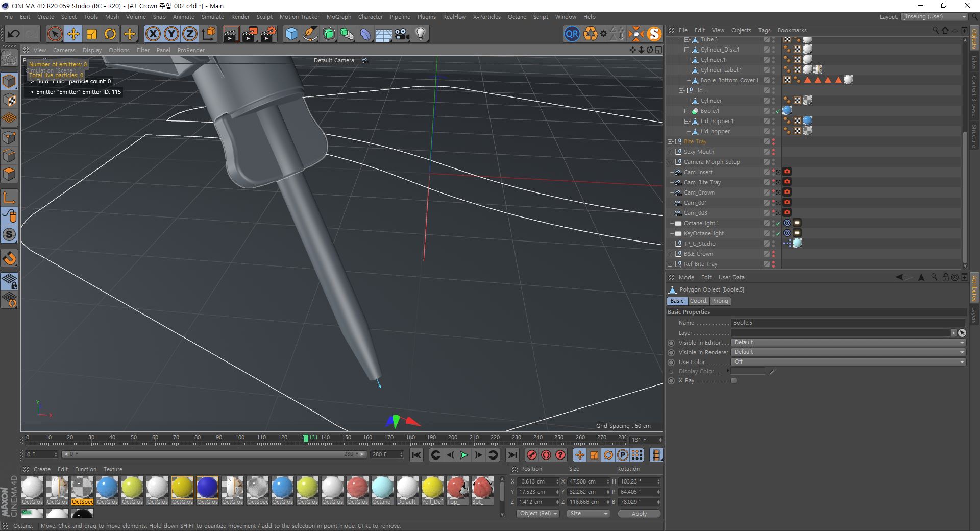Expand the Bite Tray object
980x531 pixels.
(670, 141)
